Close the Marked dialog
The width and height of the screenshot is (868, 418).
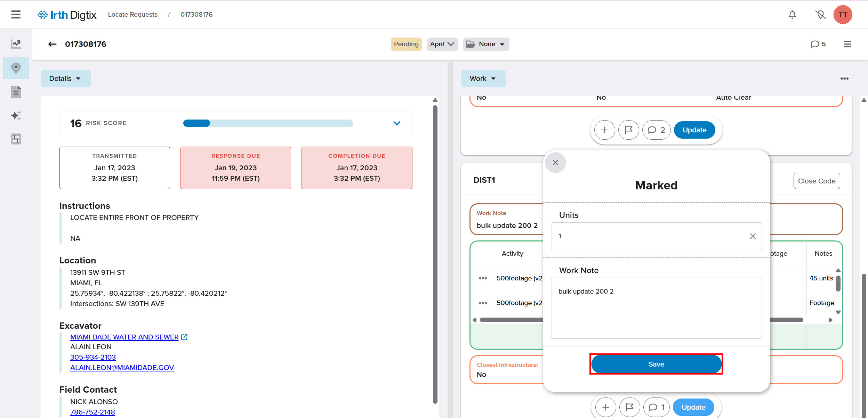pos(555,163)
